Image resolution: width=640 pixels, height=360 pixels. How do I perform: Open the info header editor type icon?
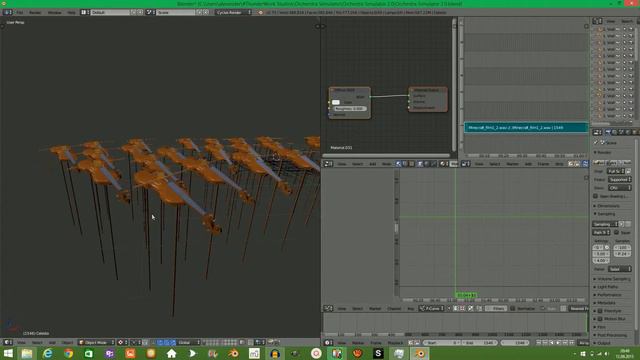click(7, 12)
